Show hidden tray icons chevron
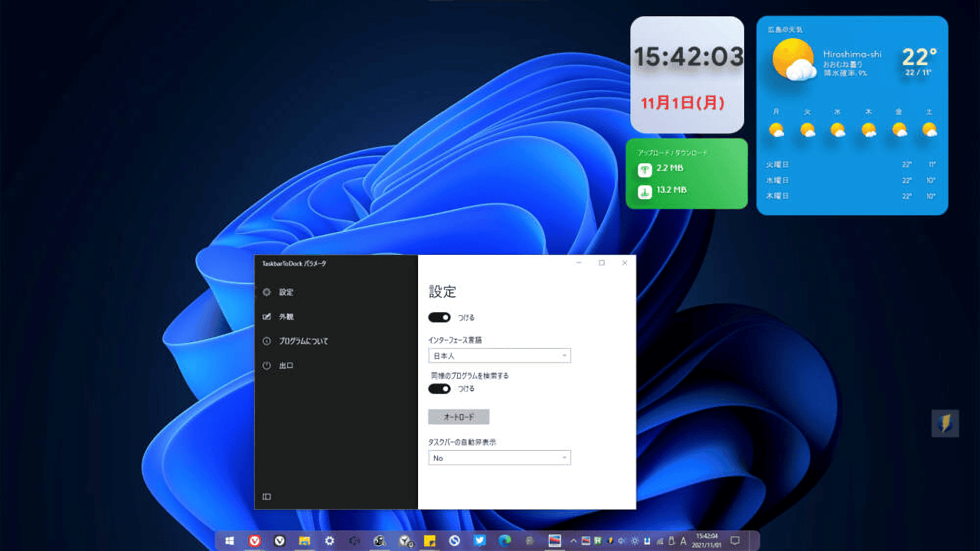 pos(573,540)
